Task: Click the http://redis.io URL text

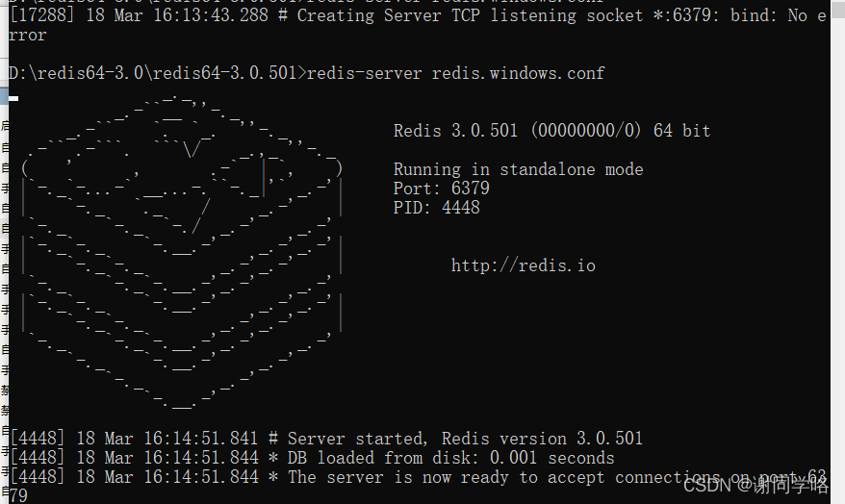Action: click(x=524, y=265)
